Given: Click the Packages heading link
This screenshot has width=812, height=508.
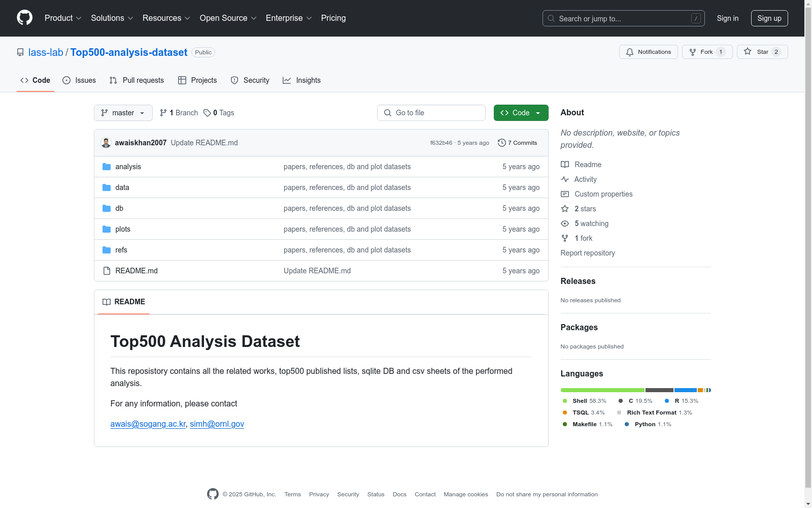Looking at the screenshot, I should pyautogui.click(x=579, y=327).
